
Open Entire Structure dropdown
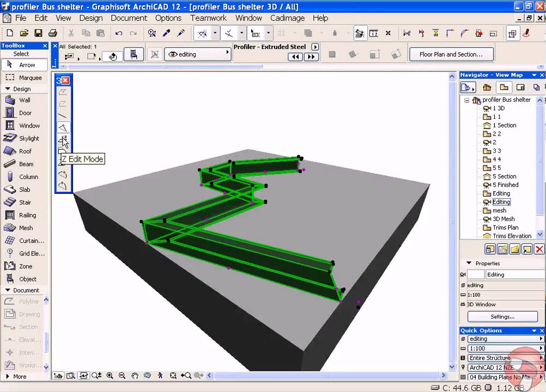pos(506,358)
